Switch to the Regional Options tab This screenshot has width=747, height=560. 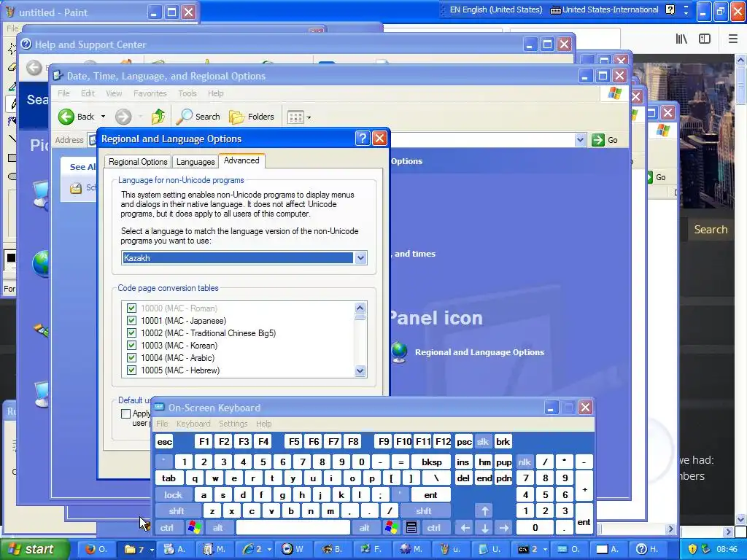138,162
